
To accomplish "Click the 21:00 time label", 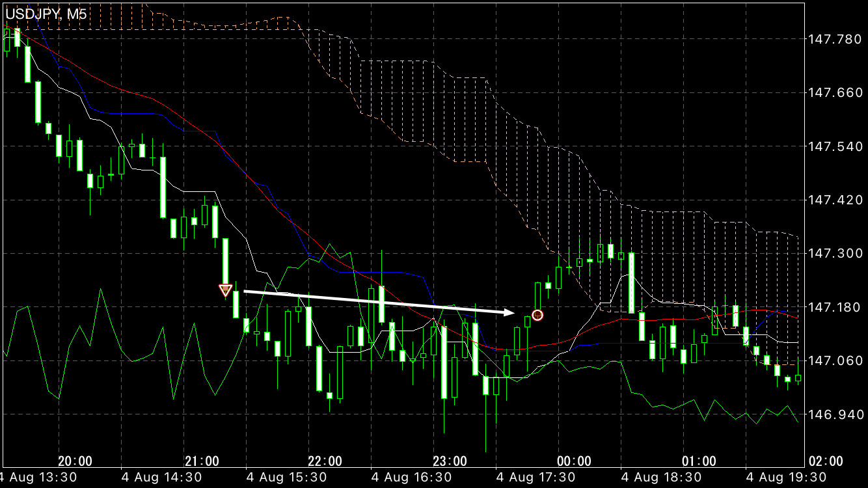I will [202, 461].
